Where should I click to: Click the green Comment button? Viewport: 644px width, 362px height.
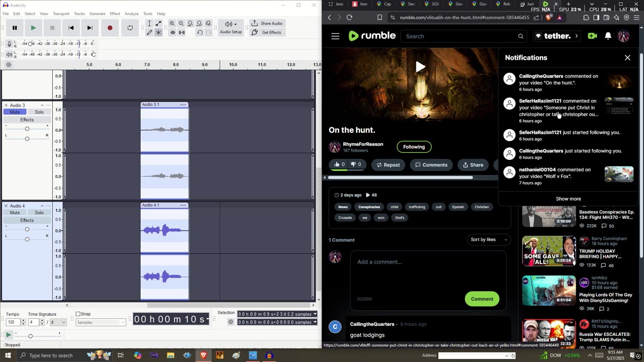pos(481,299)
